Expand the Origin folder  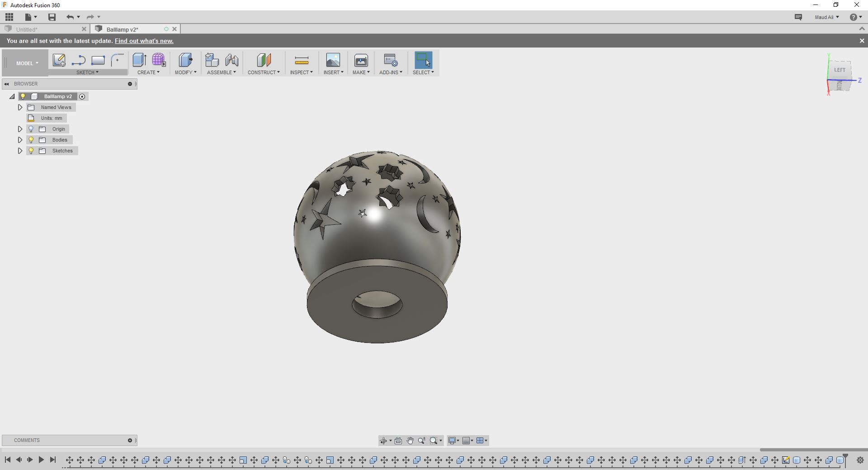20,129
